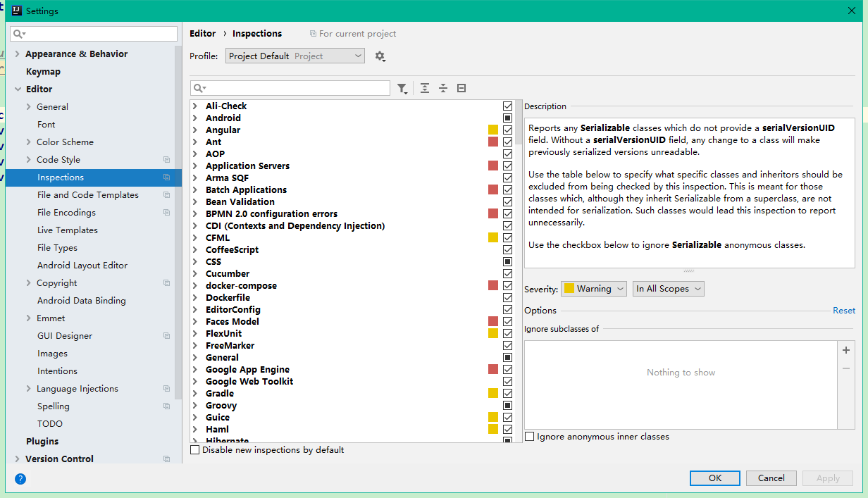Click the reset to empty square toolbar icon
This screenshot has height=498, width=868.
point(461,88)
